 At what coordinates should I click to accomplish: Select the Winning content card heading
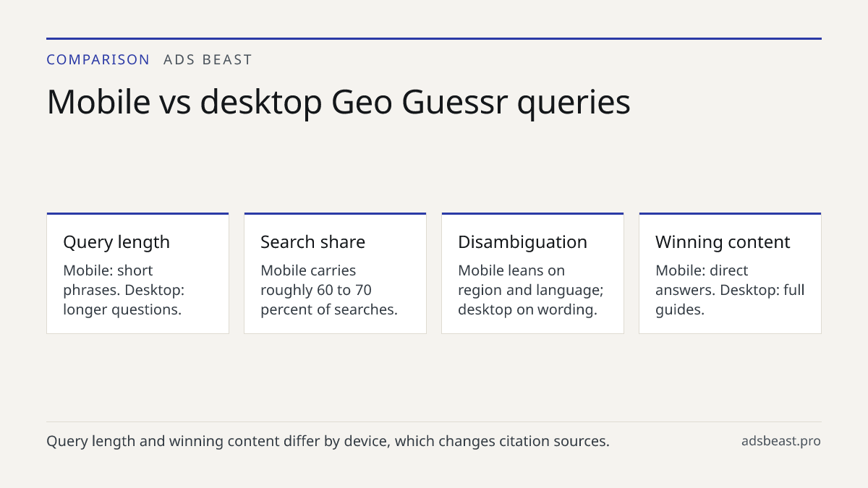point(723,242)
